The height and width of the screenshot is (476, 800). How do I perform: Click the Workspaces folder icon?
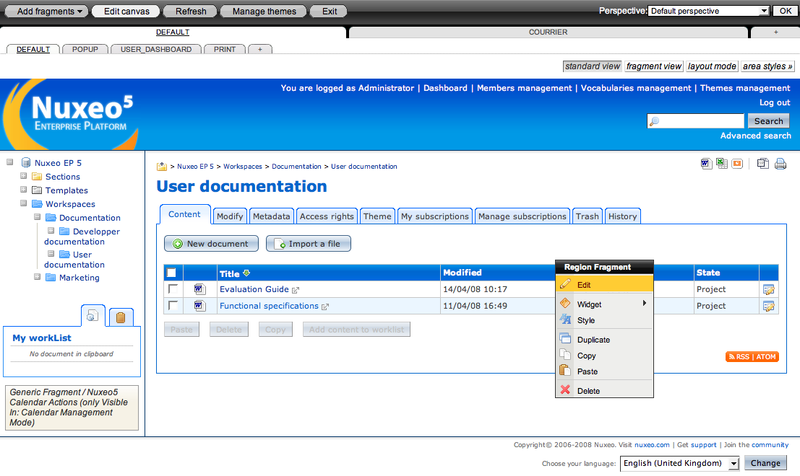(x=37, y=204)
